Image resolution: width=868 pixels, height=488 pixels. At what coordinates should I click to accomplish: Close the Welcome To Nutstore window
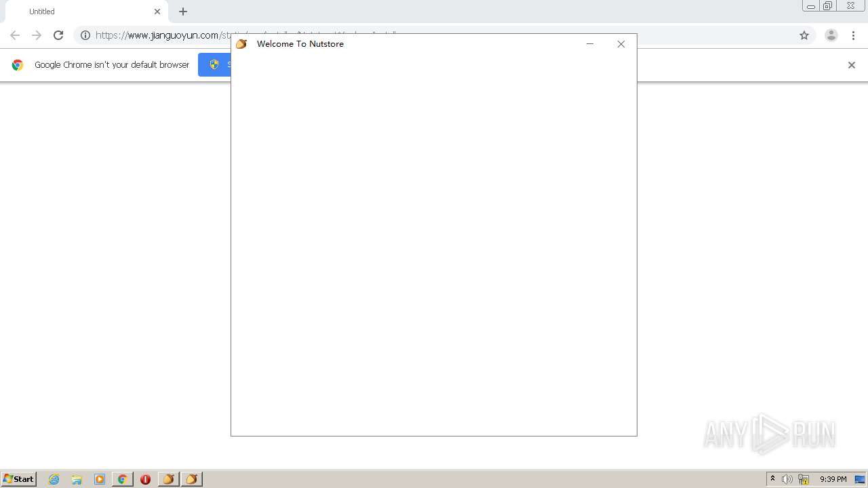(x=621, y=44)
